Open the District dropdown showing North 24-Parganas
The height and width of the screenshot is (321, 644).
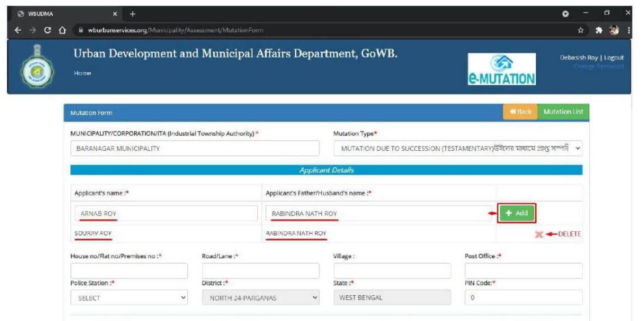(260, 298)
